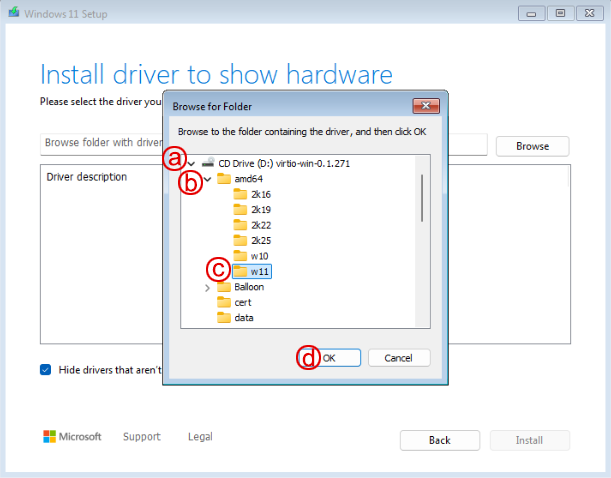611x478 pixels.
Task: Collapse the CD Drive (D:) tree node
Action: (191, 163)
